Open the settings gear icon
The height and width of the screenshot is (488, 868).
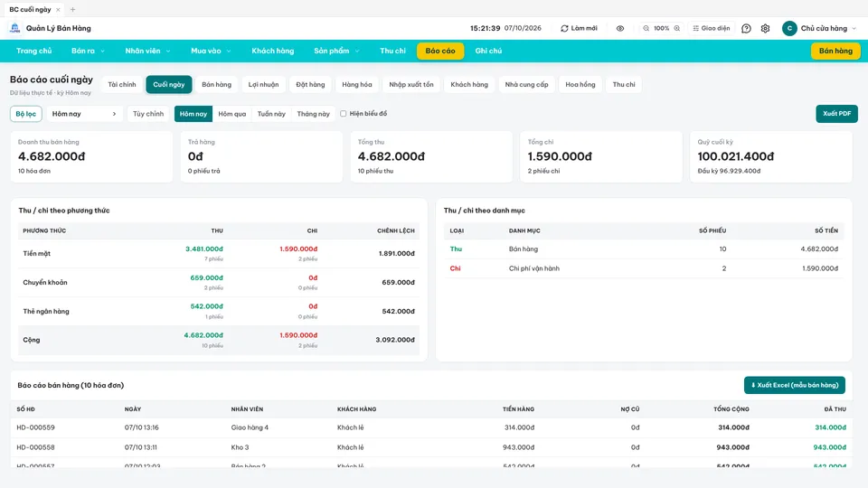pos(765,28)
